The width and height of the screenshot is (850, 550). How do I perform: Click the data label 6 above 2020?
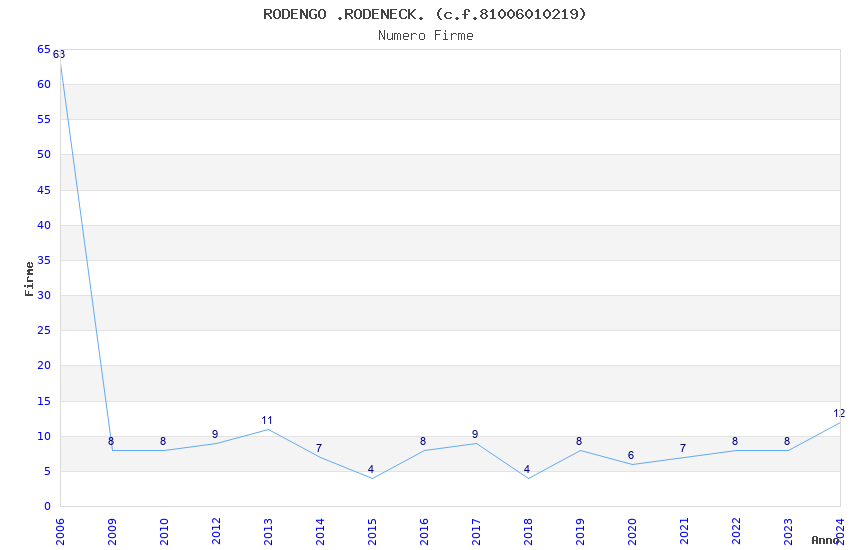(631, 456)
